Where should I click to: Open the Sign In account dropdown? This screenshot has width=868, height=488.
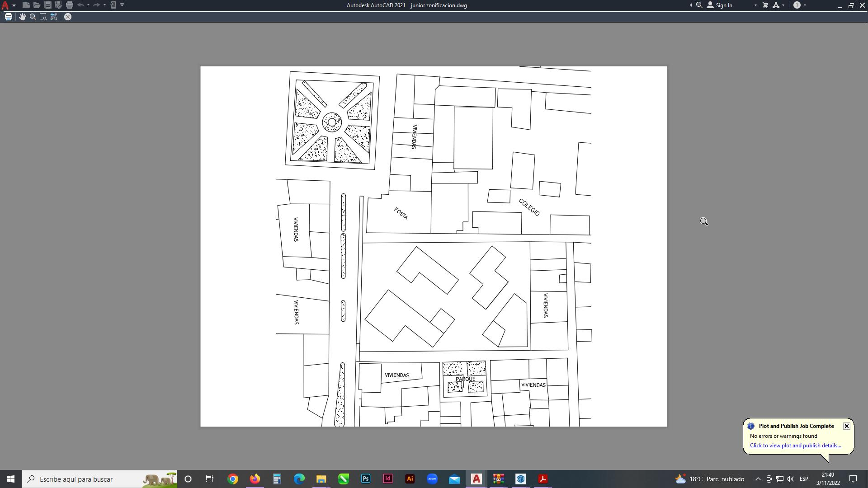(755, 5)
